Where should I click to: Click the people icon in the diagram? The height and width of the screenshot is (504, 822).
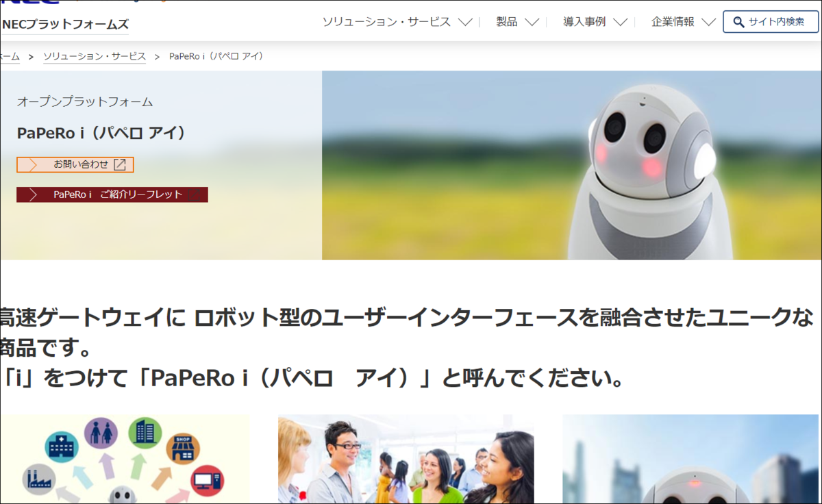[101, 433]
